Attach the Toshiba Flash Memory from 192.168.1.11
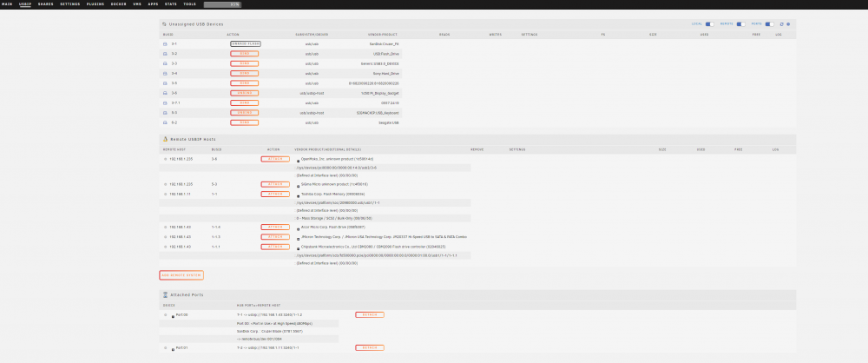This screenshot has width=868, height=363. (x=275, y=194)
